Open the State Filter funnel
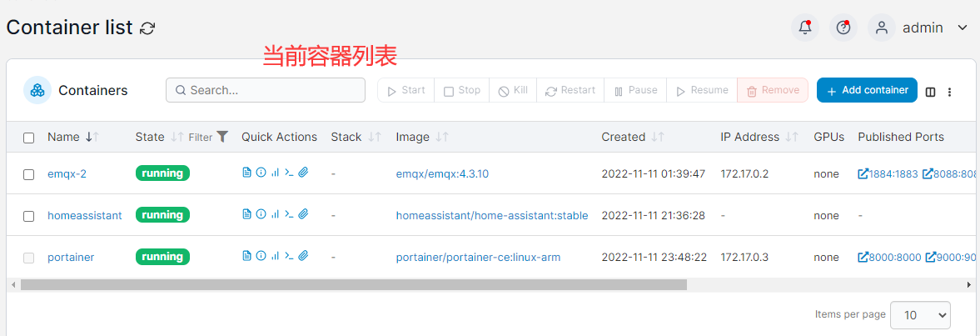 (x=222, y=137)
